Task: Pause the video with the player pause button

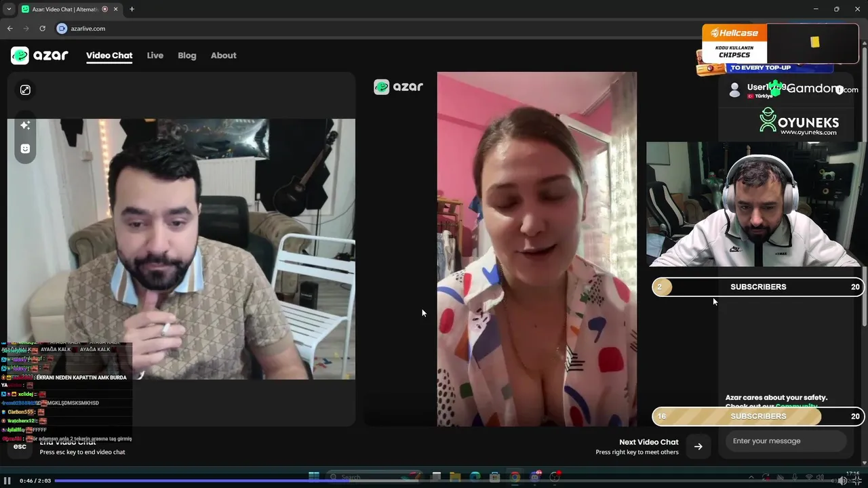Action: (8, 481)
